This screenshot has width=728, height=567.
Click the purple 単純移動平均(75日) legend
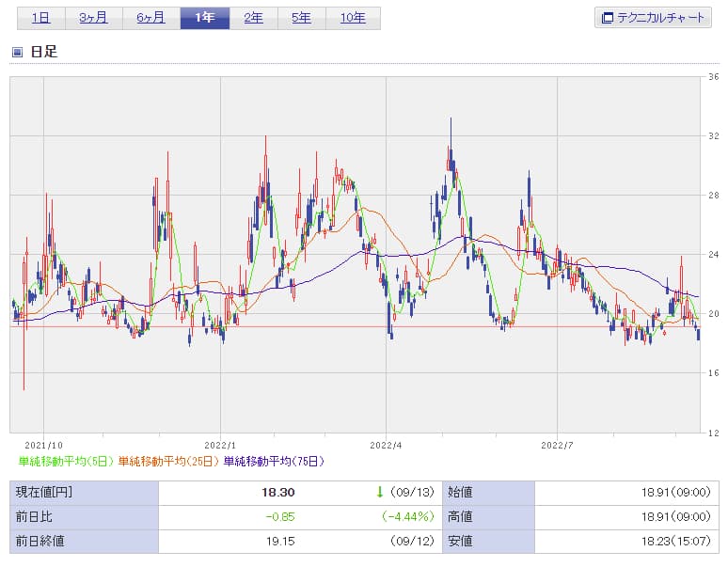point(273,461)
